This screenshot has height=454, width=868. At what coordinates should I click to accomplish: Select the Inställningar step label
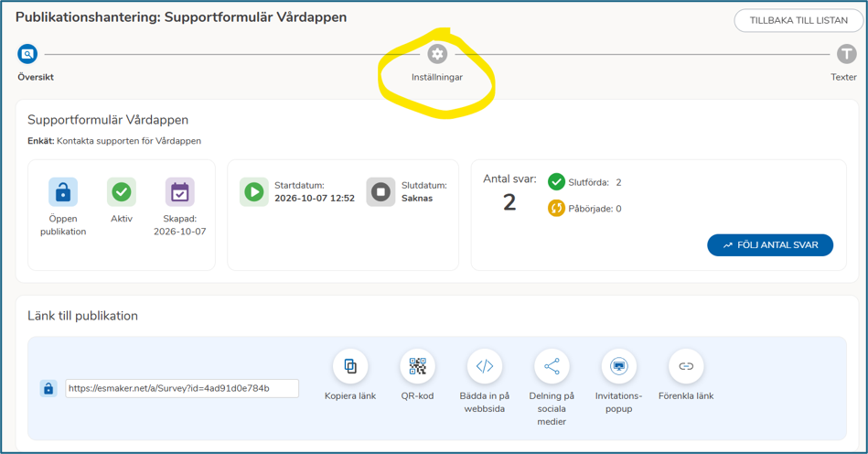tap(437, 77)
